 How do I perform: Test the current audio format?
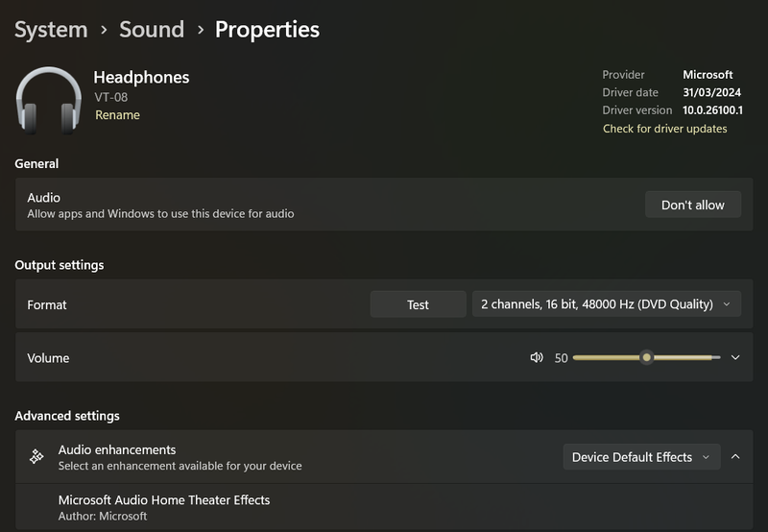pyautogui.click(x=418, y=304)
